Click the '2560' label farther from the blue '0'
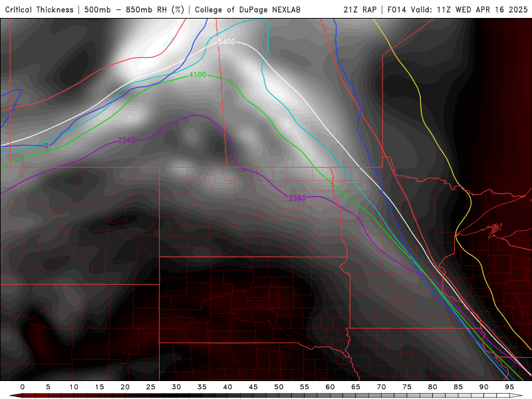 coord(297,198)
